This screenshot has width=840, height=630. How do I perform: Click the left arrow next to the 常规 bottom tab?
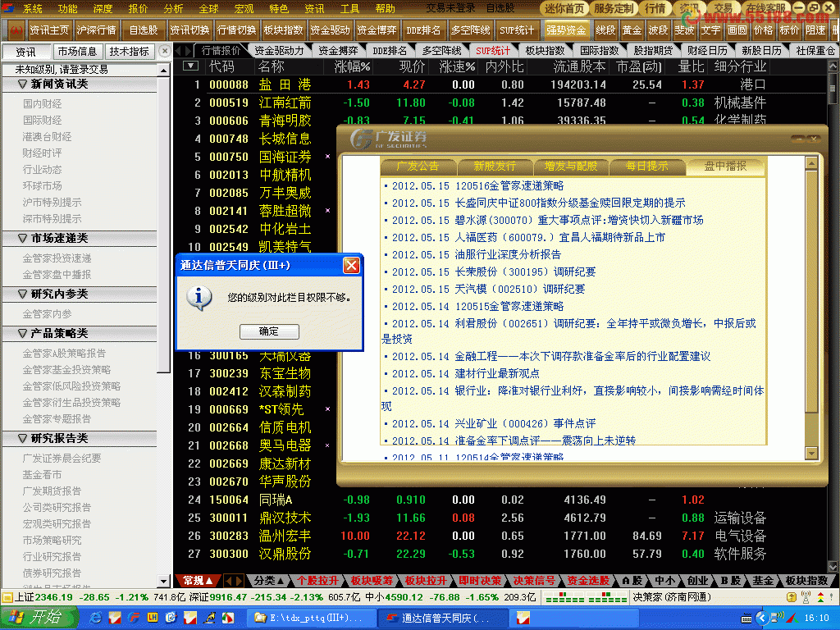pos(228,581)
